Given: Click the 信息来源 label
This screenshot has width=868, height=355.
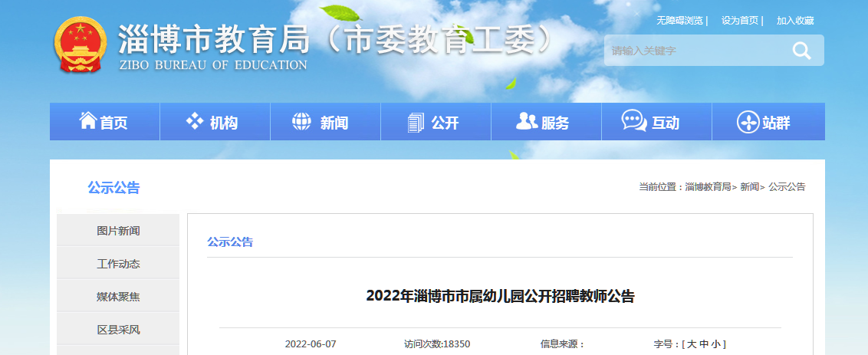Looking at the screenshot, I should (x=562, y=344).
